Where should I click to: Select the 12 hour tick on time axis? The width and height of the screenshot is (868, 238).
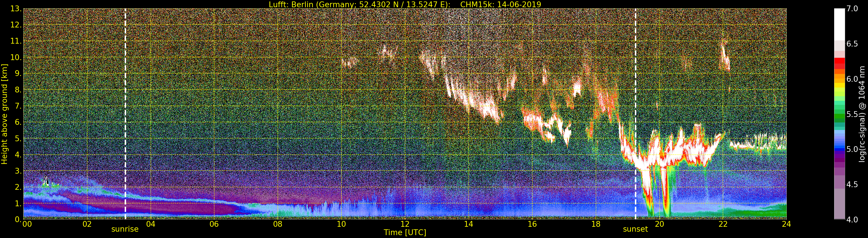pos(405,224)
